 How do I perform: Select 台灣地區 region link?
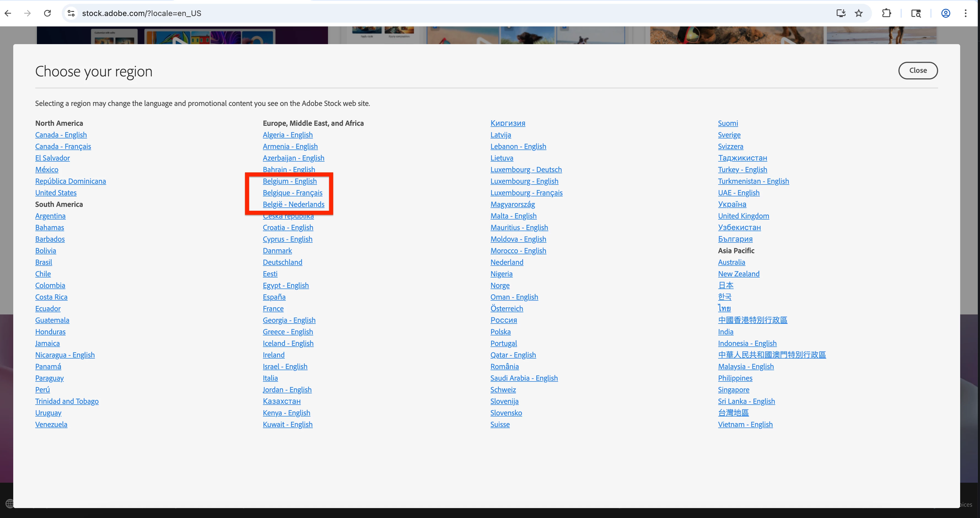tap(733, 413)
